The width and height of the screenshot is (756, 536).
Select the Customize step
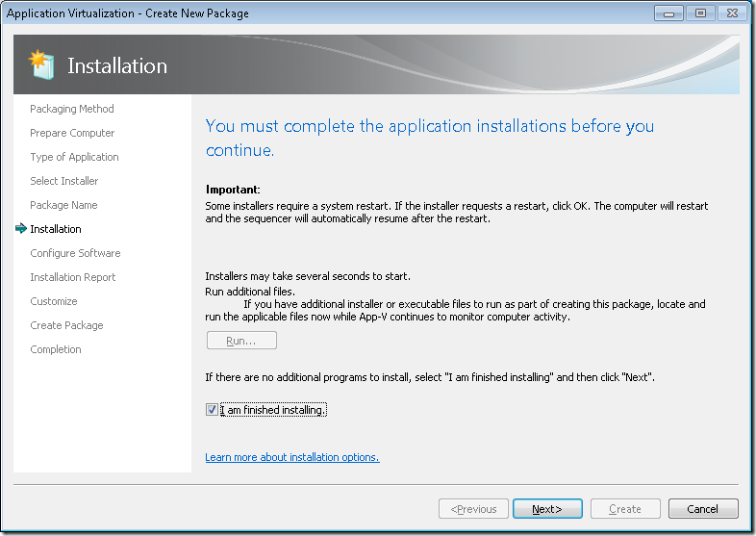(x=54, y=301)
